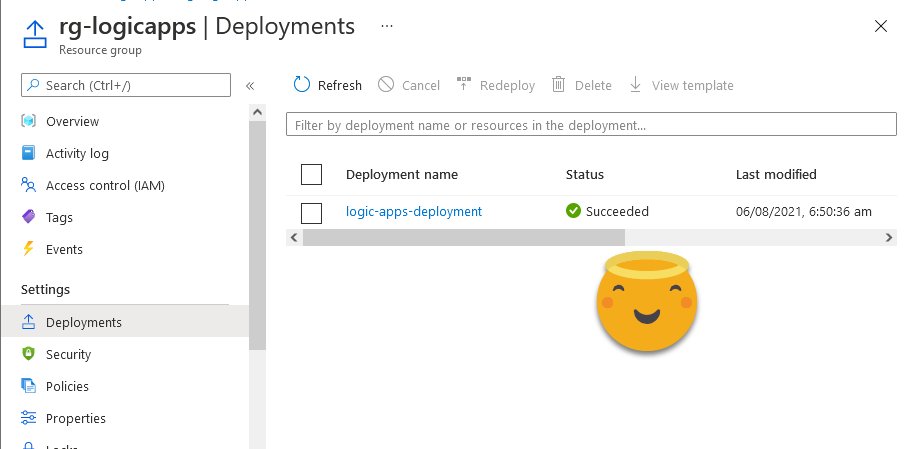Sort by Status column header
Screen dimensions: 905x449
[585, 174]
